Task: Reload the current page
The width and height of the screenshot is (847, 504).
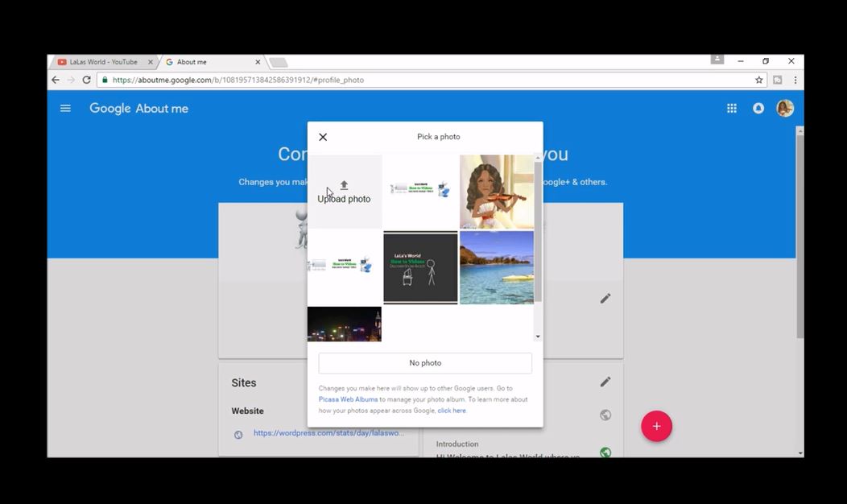Action: 86,80
